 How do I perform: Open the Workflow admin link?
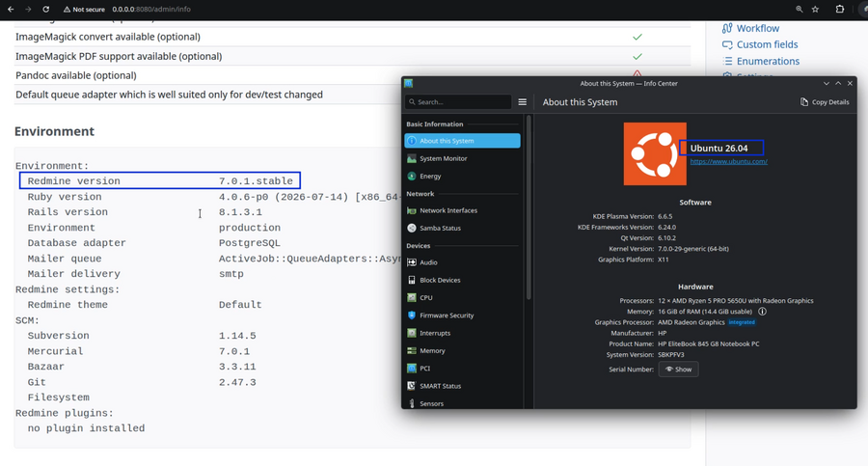tap(757, 28)
